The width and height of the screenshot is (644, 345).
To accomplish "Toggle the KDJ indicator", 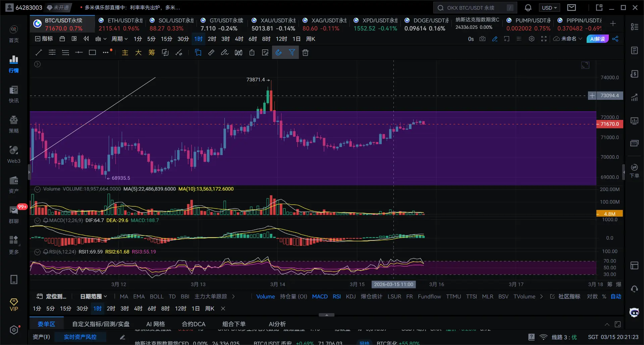I will pos(351,296).
